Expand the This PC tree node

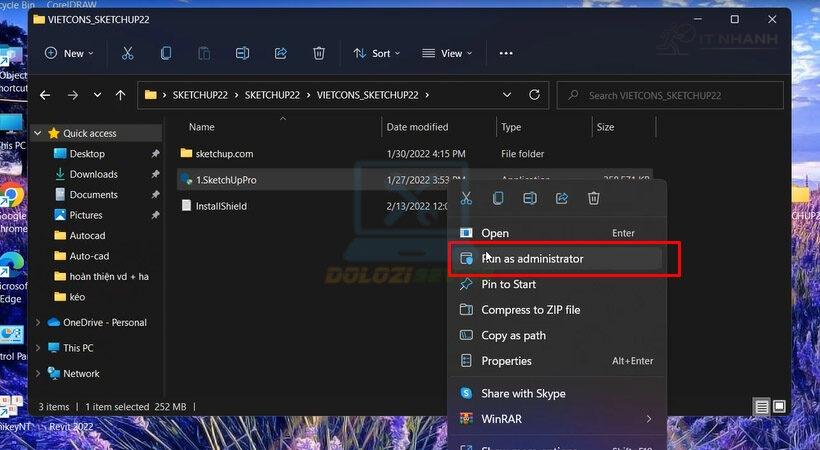tap(39, 348)
